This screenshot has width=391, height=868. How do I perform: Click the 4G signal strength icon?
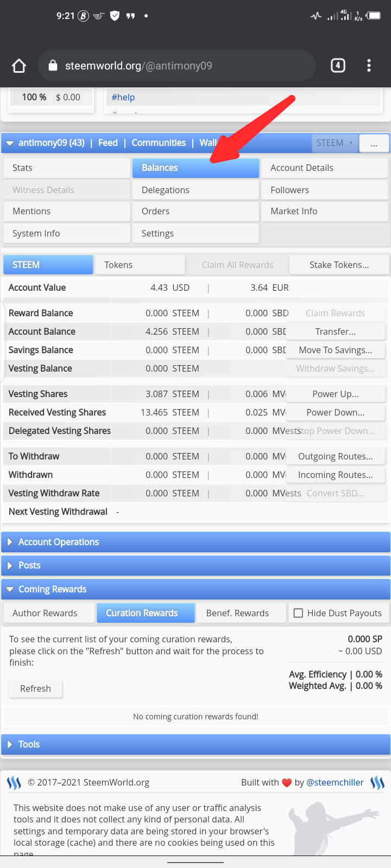[x=345, y=15]
